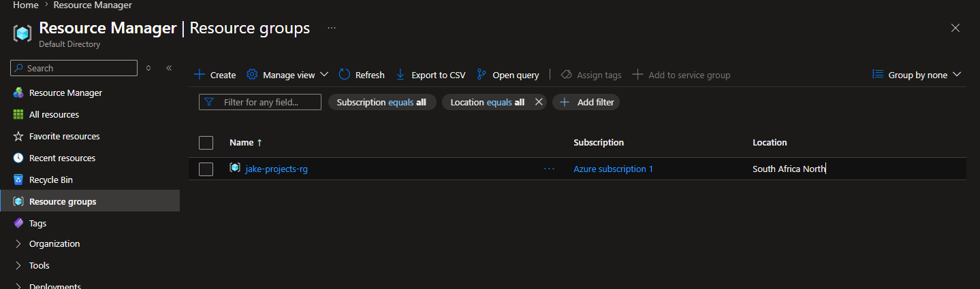Open the row menu for jake-projects-rg
Image resolution: width=980 pixels, height=289 pixels.
point(549,169)
